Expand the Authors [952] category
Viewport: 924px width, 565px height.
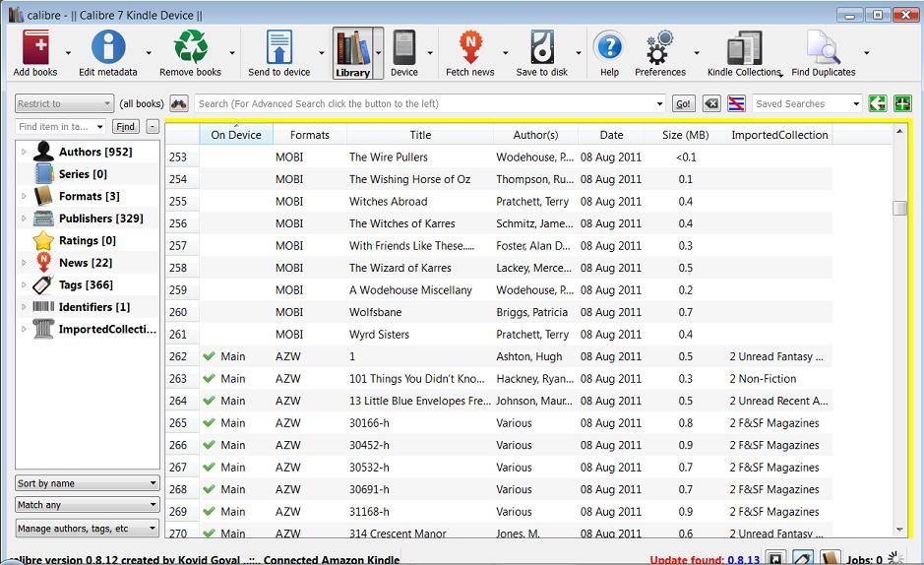(24, 152)
